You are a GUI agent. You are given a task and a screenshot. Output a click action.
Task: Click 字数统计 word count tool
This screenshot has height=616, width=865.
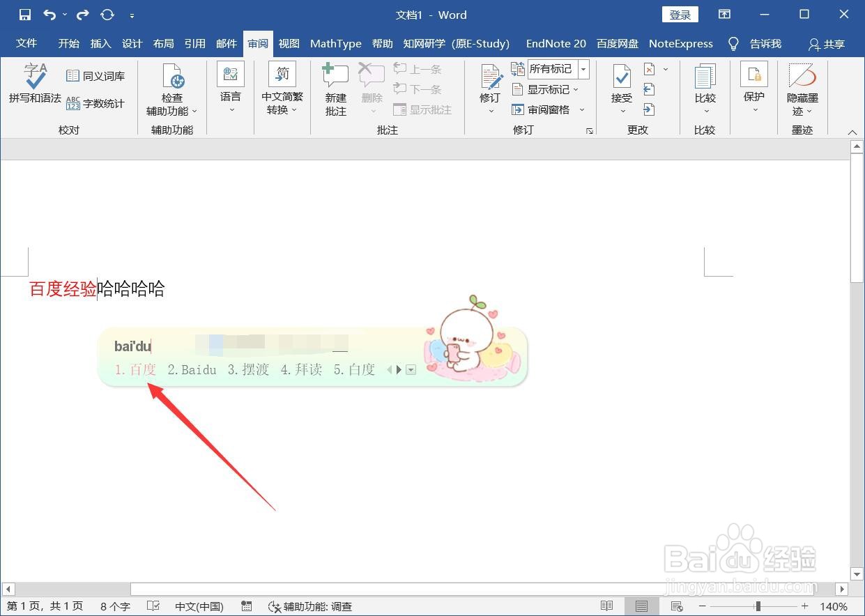point(95,103)
